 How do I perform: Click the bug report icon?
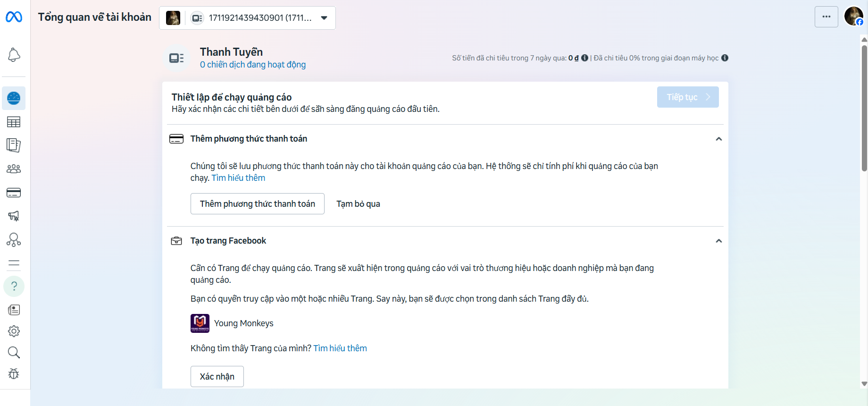[x=14, y=374]
